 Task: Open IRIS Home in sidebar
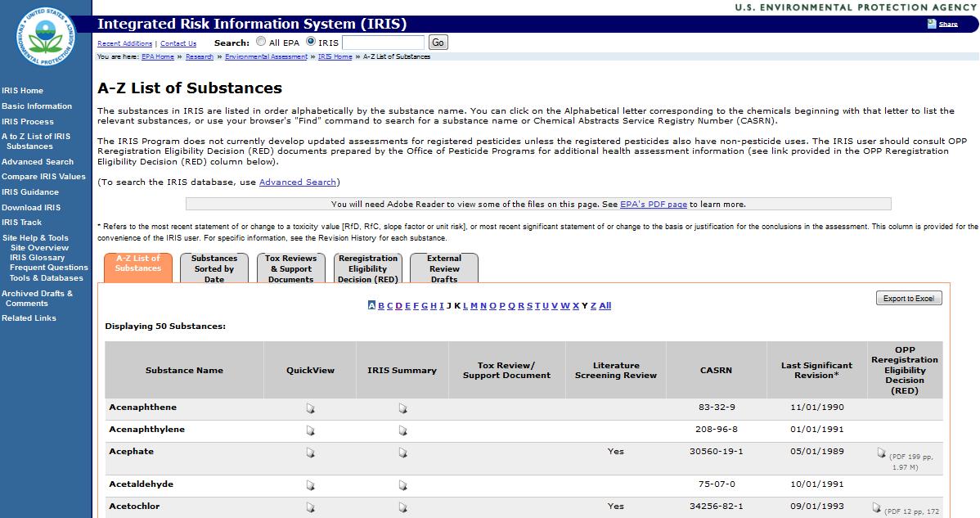[23, 91]
